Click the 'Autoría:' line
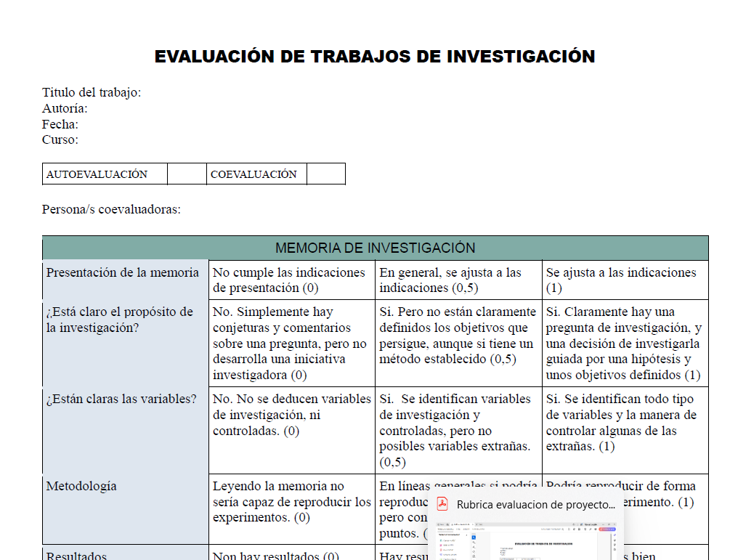Image resolution: width=730 pixels, height=560 pixels. click(x=65, y=108)
